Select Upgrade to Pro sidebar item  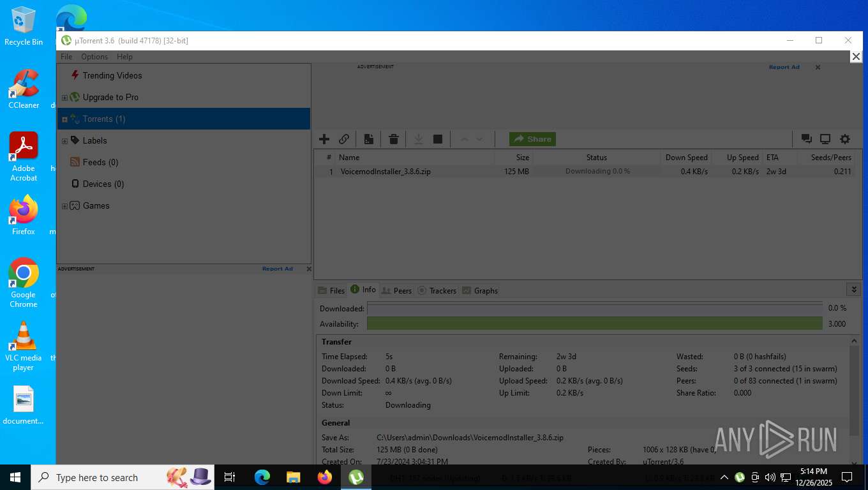click(110, 97)
